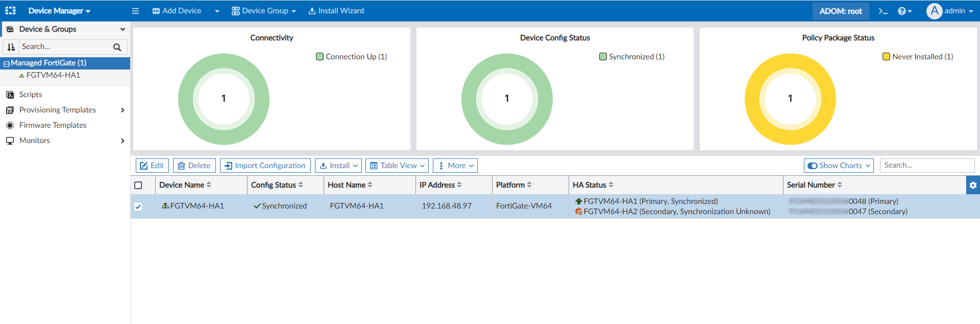Toggle the hamburger sidebar menu icon

(135, 11)
